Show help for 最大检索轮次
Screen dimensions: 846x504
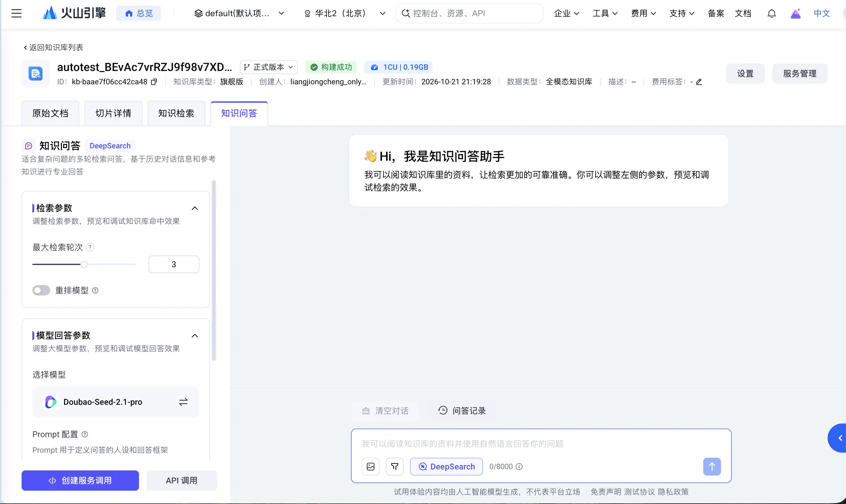[x=90, y=247]
